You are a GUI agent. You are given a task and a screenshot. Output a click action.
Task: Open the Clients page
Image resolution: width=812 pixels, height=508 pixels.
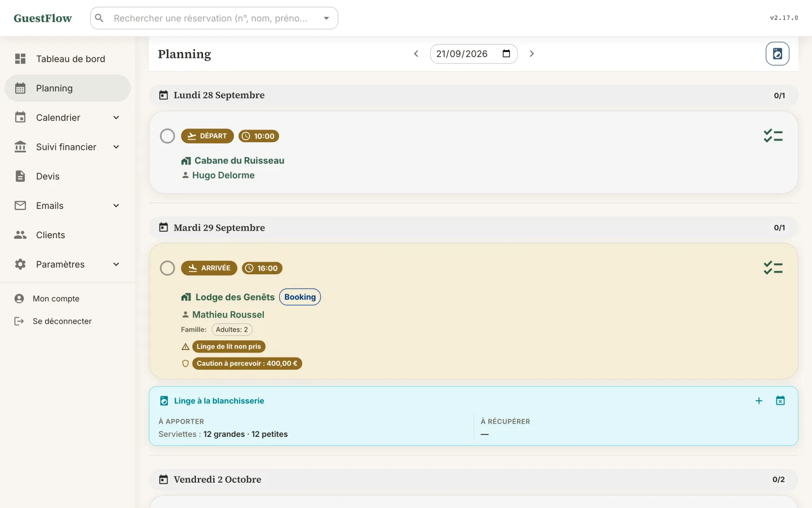click(x=67, y=235)
